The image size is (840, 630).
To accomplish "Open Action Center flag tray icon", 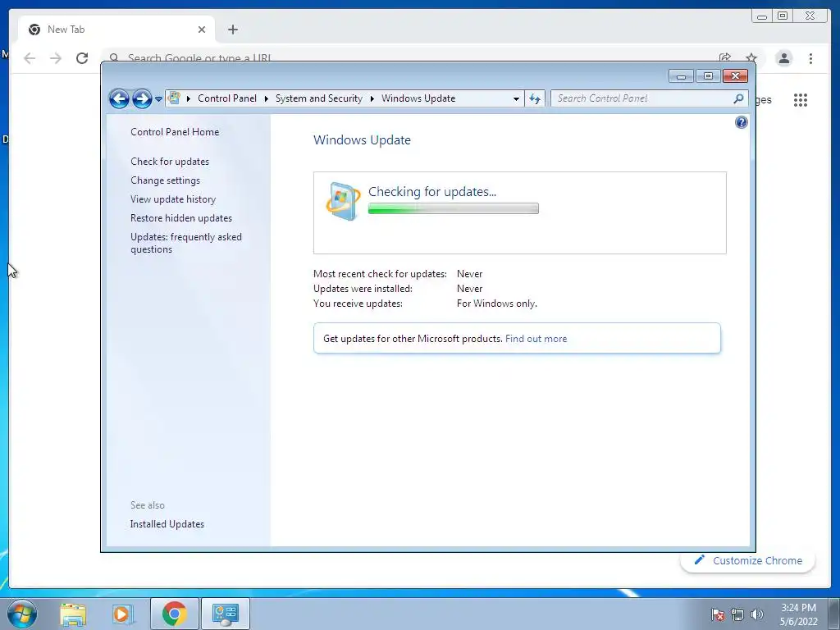I will click(x=718, y=614).
